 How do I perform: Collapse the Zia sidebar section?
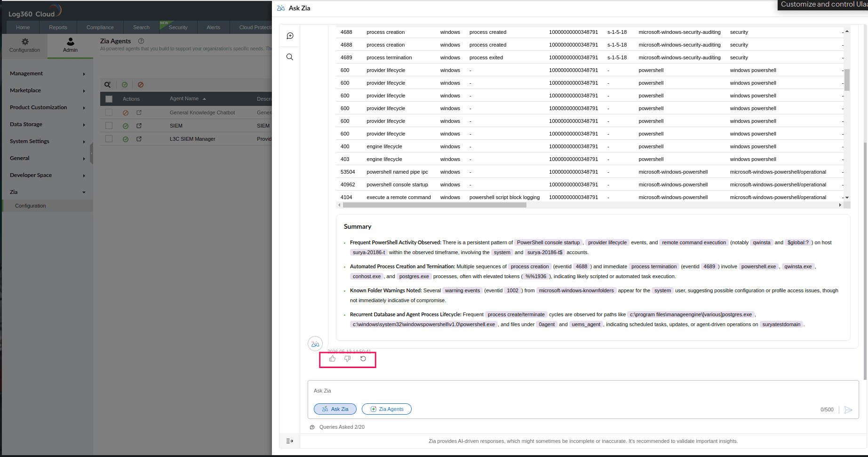click(x=47, y=192)
